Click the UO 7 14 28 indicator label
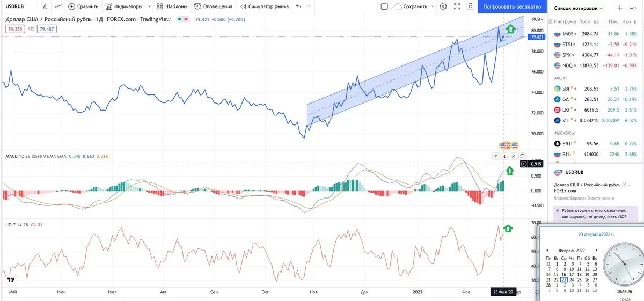The width and height of the screenshot is (644, 301). pyautogui.click(x=17, y=225)
